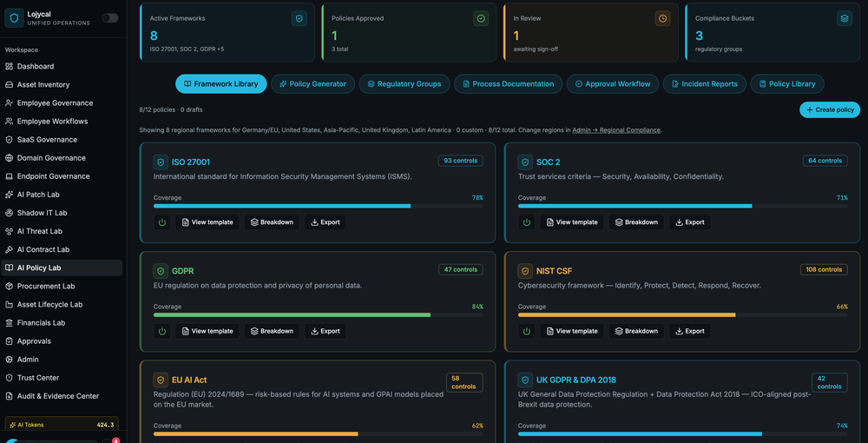Click the SOC 2 coverage progress bar
This screenshot has width=868, height=443.
click(682, 206)
